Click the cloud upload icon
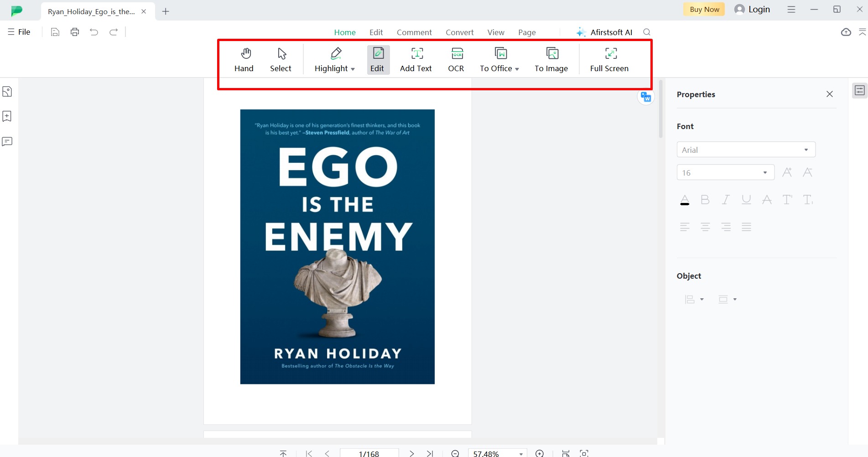The height and width of the screenshot is (457, 868). tap(846, 32)
